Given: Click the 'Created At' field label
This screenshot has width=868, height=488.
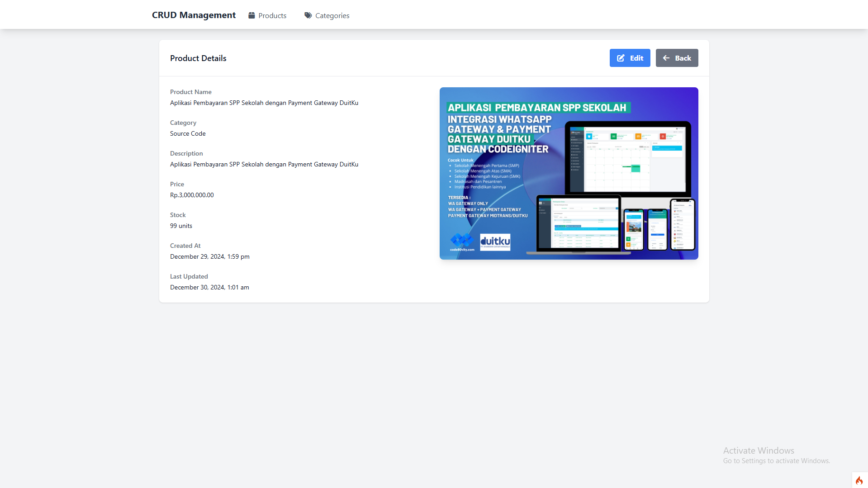Looking at the screenshot, I should pos(185,246).
